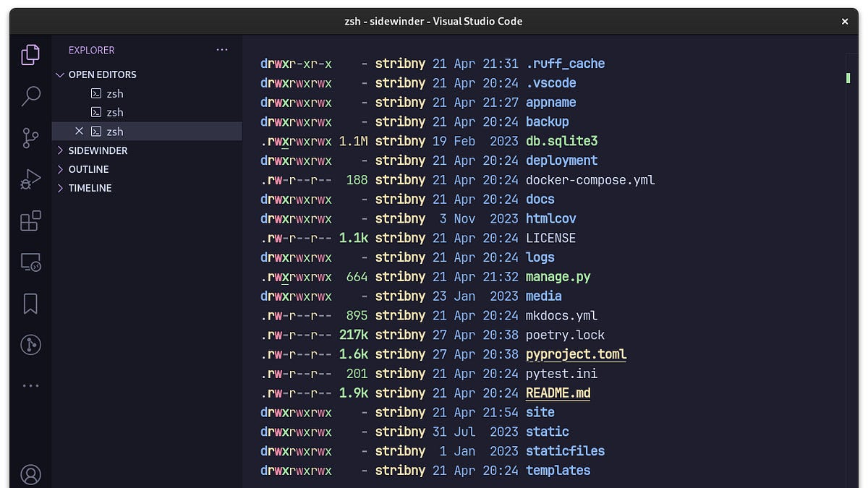Collapse the Open Editors section

point(147,74)
